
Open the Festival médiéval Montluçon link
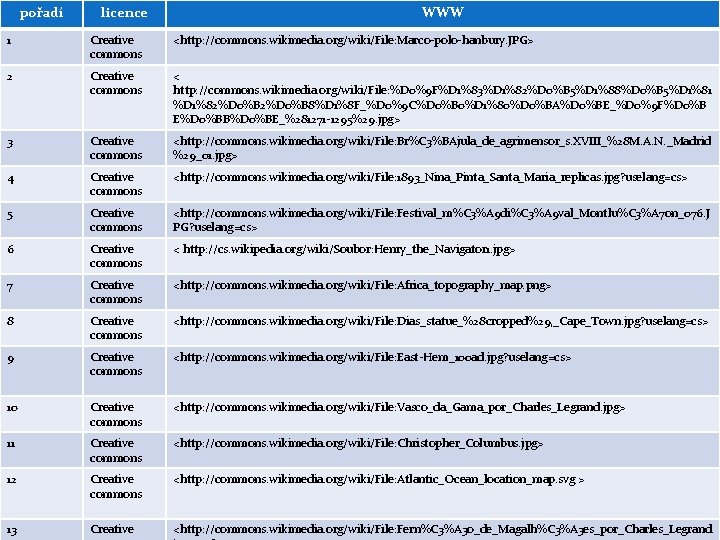tap(442, 220)
